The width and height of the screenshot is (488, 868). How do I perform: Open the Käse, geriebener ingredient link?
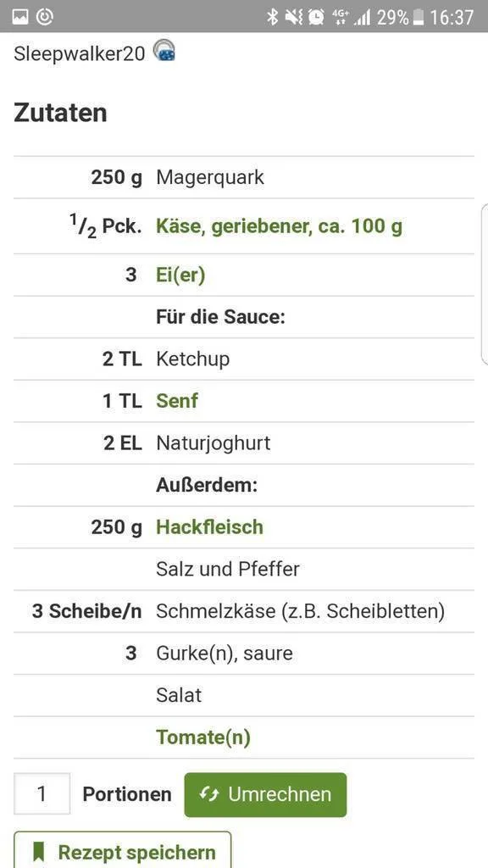click(x=280, y=225)
